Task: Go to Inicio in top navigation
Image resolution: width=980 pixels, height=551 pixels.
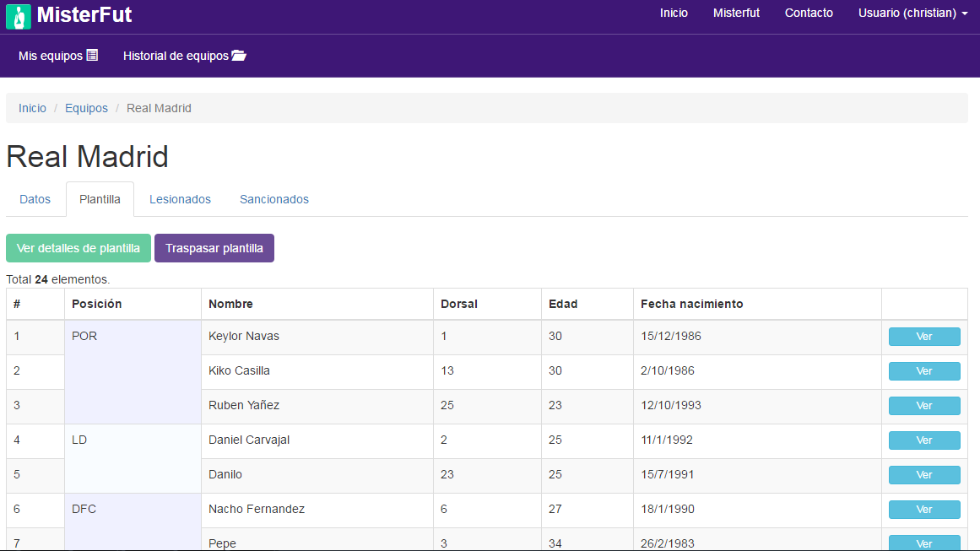Action: [x=674, y=14]
